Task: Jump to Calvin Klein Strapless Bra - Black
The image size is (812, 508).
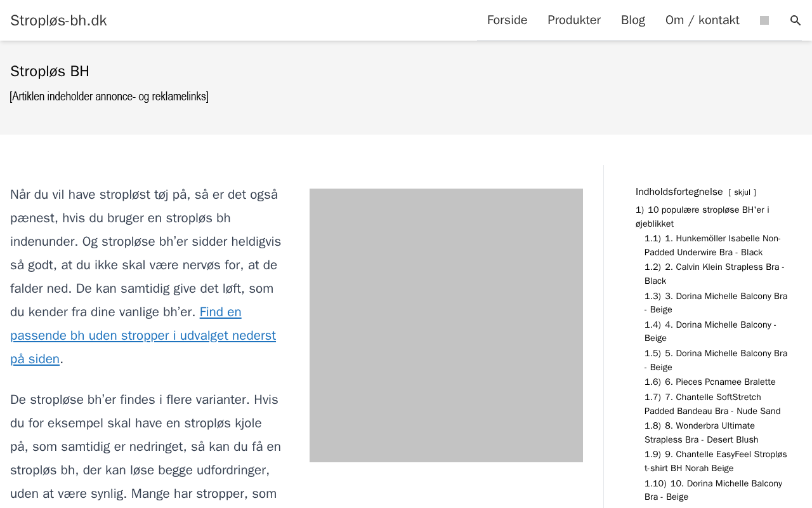Action: pyautogui.click(x=714, y=274)
